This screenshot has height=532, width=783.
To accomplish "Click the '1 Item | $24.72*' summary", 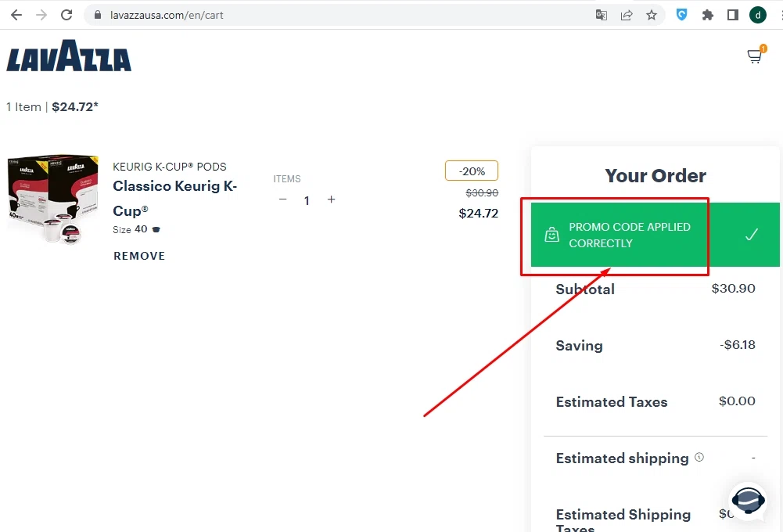I will pos(52,107).
